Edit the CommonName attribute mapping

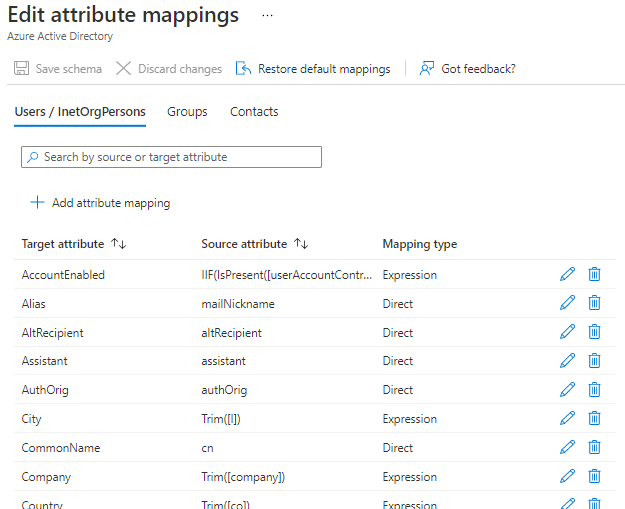pyautogui.click(x=567, y=448)
